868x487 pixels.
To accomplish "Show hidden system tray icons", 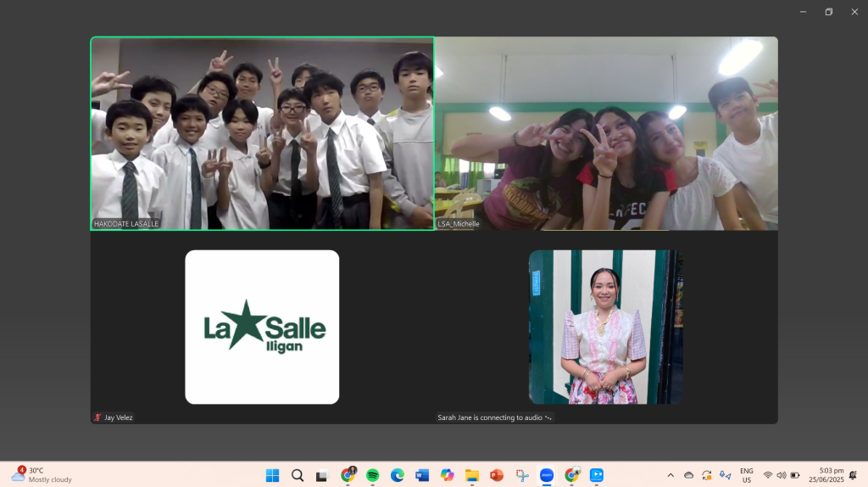I will click(670, 475).
